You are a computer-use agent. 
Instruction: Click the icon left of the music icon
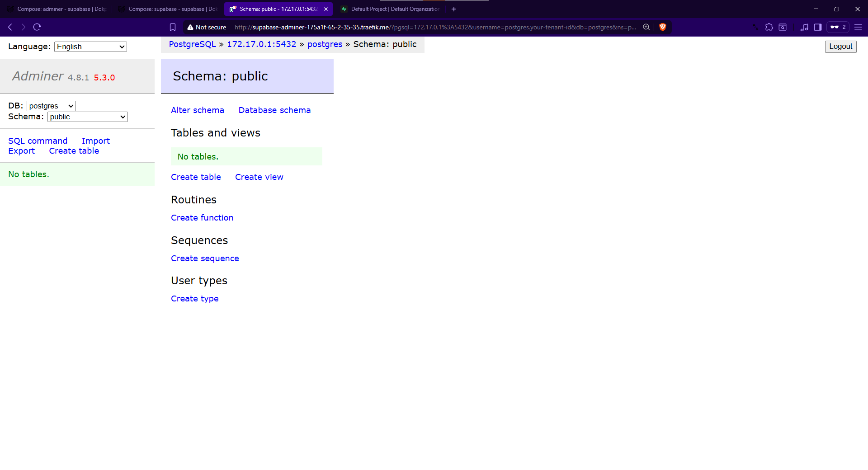(x=783, y=27)
